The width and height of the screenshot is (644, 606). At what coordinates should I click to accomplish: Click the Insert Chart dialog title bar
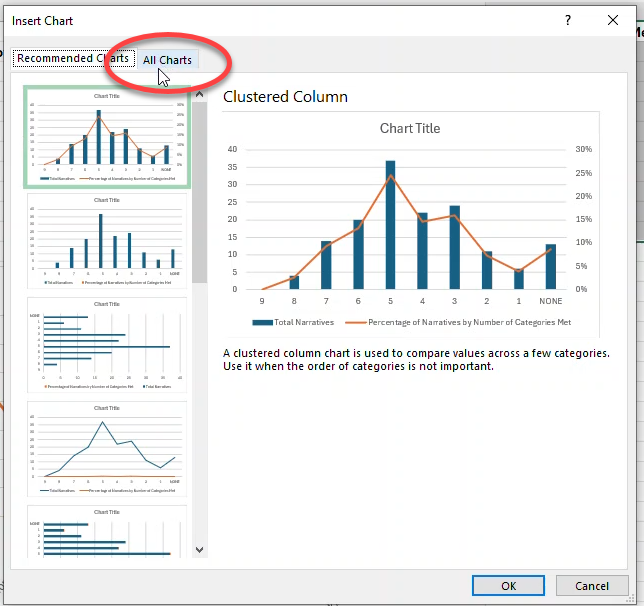point(250,20)
